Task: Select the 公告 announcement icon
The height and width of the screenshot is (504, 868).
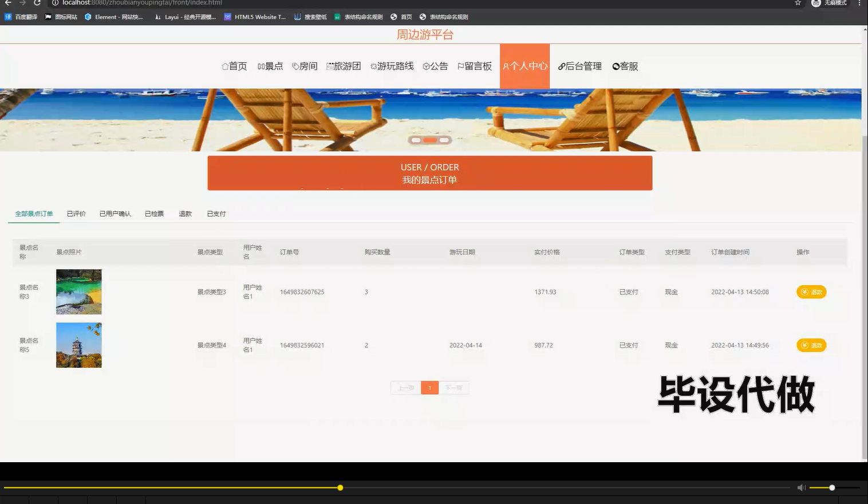Action: (x=425, y=66)
